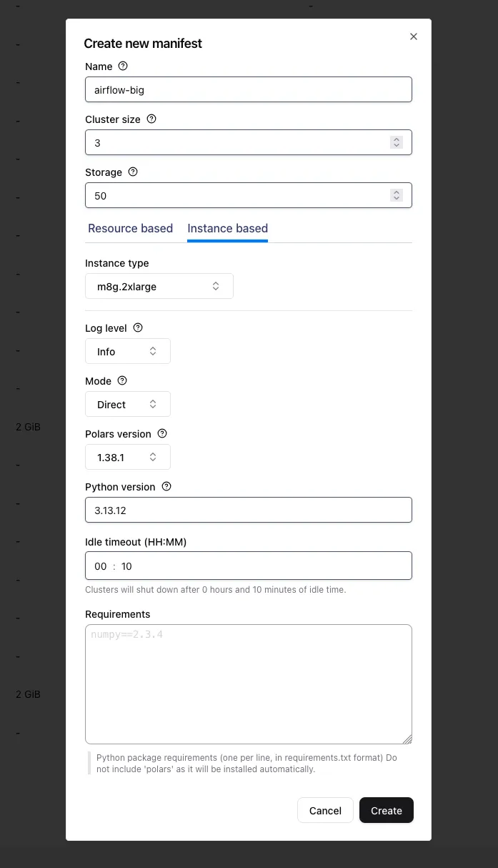498x868 pixels.
Task: Close the Create new manifest dialog
Action: pos(414,36)
